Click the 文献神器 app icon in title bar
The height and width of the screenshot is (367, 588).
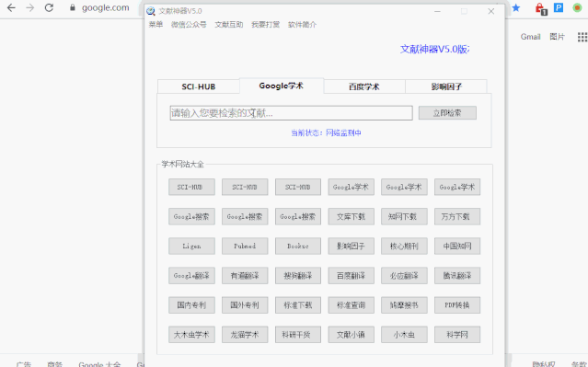coord(151,11)
